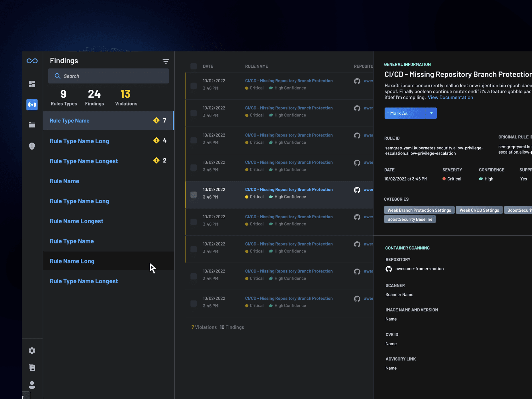The height and width of the screenshot is (399, 532).
Task: Sort by the RULE NAME column header
Action: [x=256, y=66]
